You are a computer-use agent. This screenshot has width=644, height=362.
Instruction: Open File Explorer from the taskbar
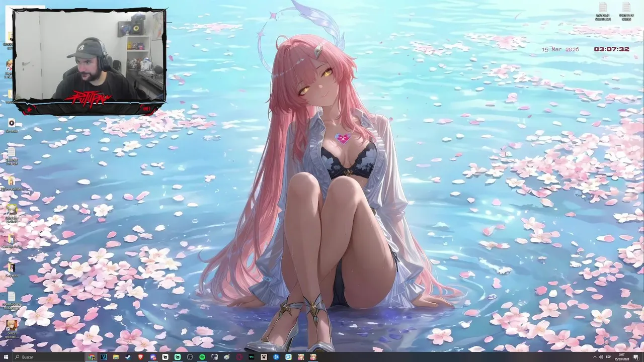coord(116,357)
